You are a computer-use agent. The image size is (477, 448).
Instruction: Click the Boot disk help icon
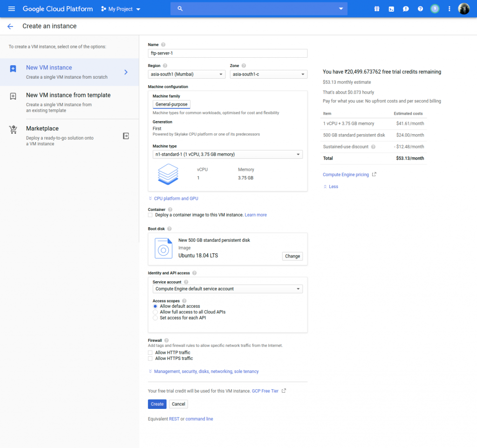[170, 229]
